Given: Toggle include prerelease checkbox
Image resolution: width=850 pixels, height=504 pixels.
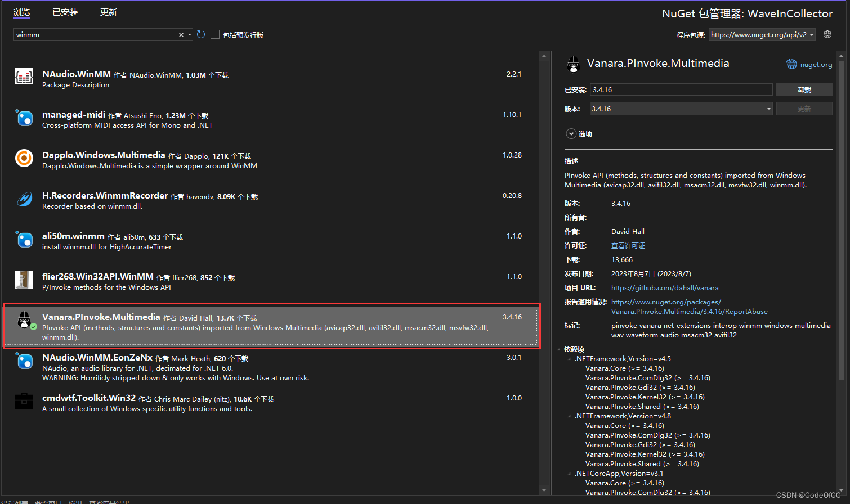Looking at the screenshot, I should point(214,34).
